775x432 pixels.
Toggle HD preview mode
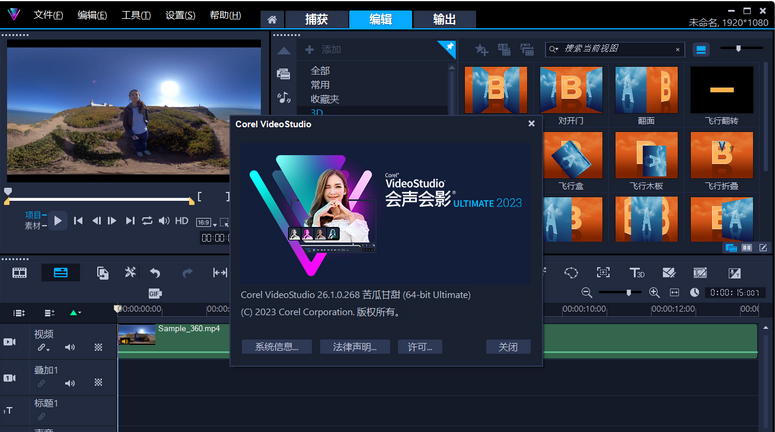coord(181,220)
